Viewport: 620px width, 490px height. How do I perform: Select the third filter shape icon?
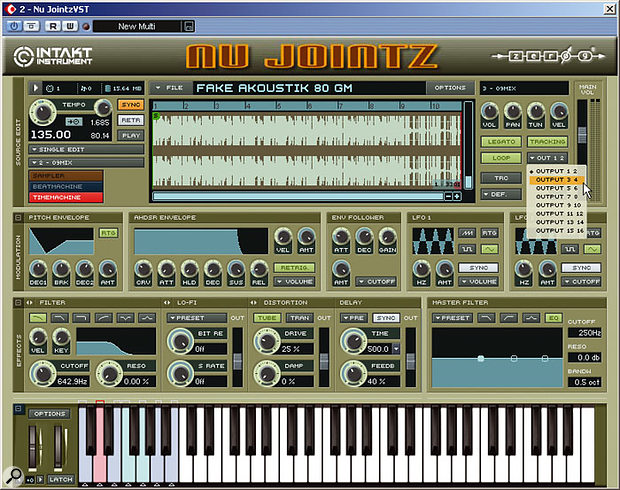[81, 318]
